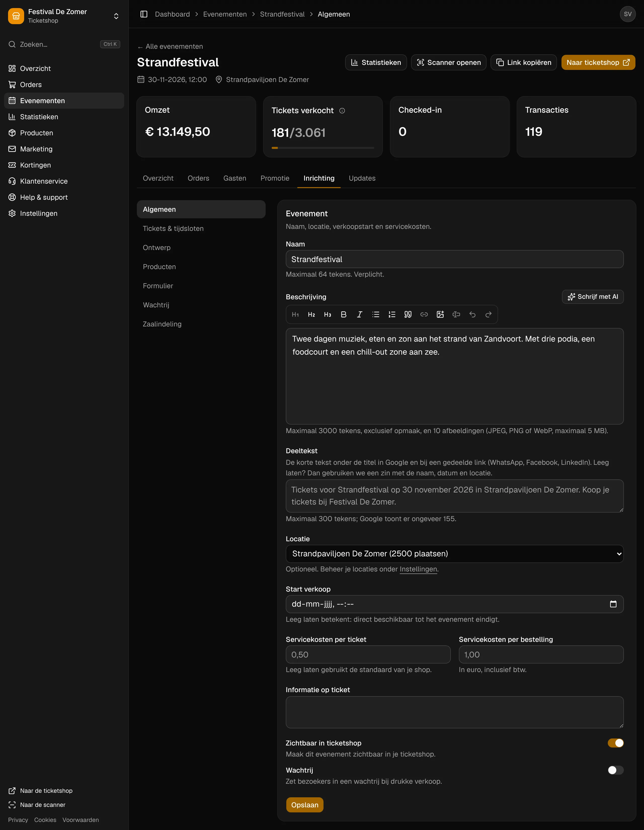Select Tickets & tijdsloten section

201,228
